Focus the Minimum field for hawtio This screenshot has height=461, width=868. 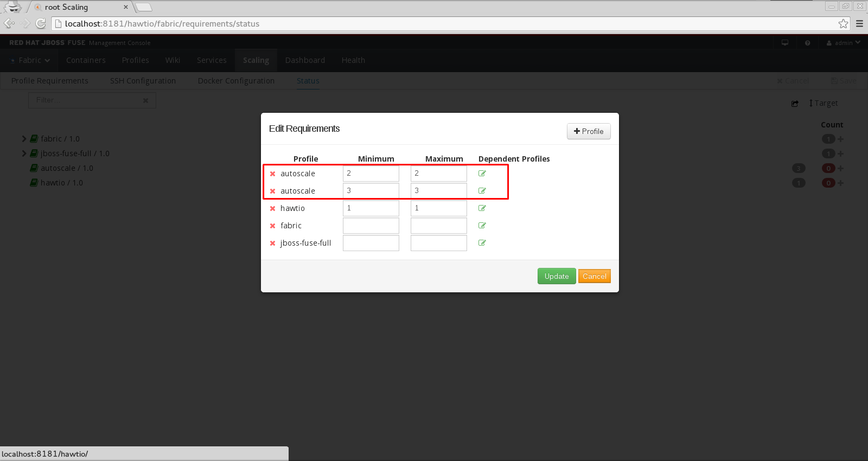[371, 208]
